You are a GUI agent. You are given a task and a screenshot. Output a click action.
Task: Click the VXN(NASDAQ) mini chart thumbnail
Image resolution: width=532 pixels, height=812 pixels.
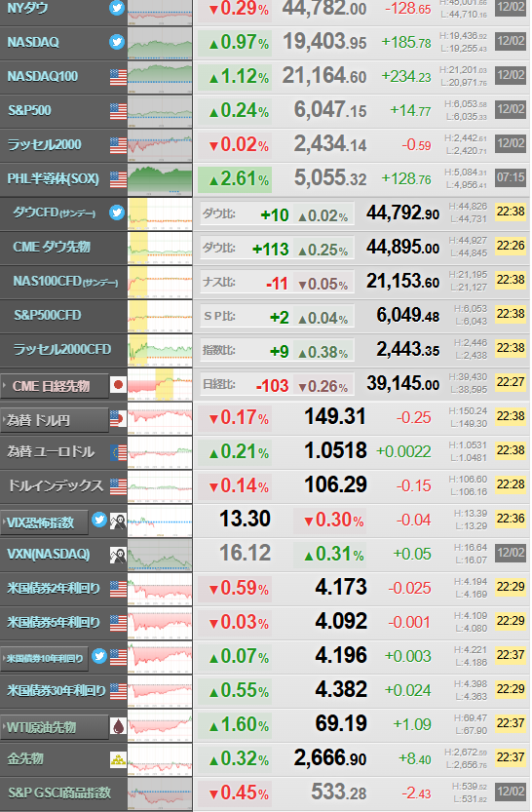[160, 556]
